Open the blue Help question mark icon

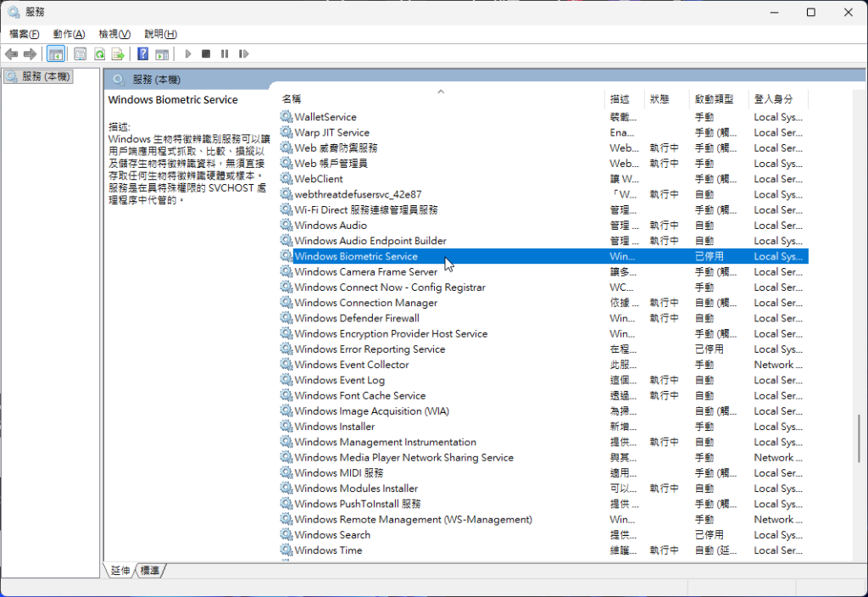coord(142,54)
